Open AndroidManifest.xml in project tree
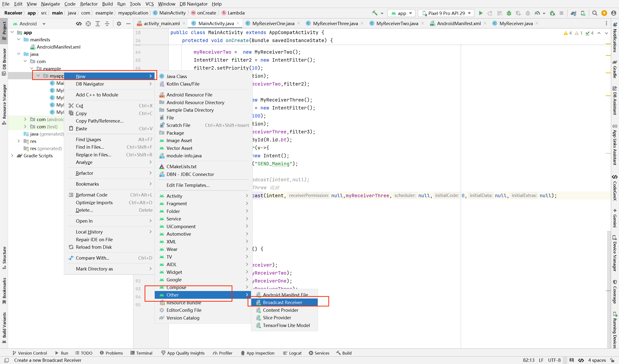The width and height of the screenshot is (619, 364). click(x=58, y=47)
